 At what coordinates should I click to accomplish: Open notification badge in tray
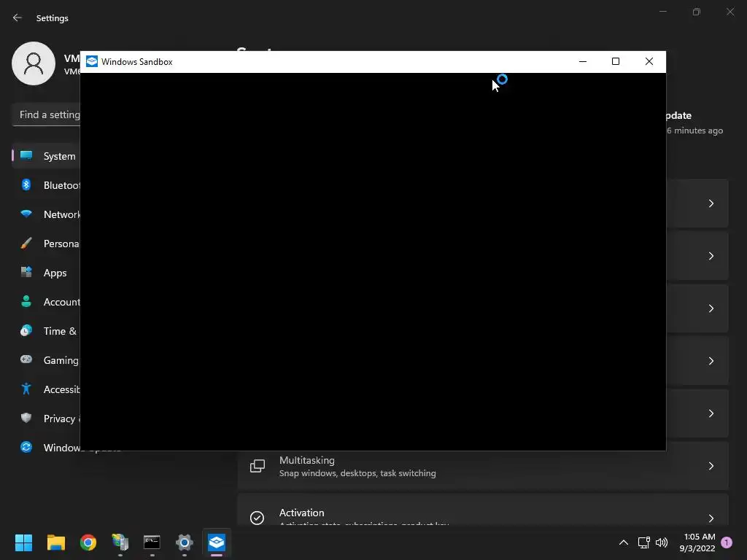(x=727, y=542)
